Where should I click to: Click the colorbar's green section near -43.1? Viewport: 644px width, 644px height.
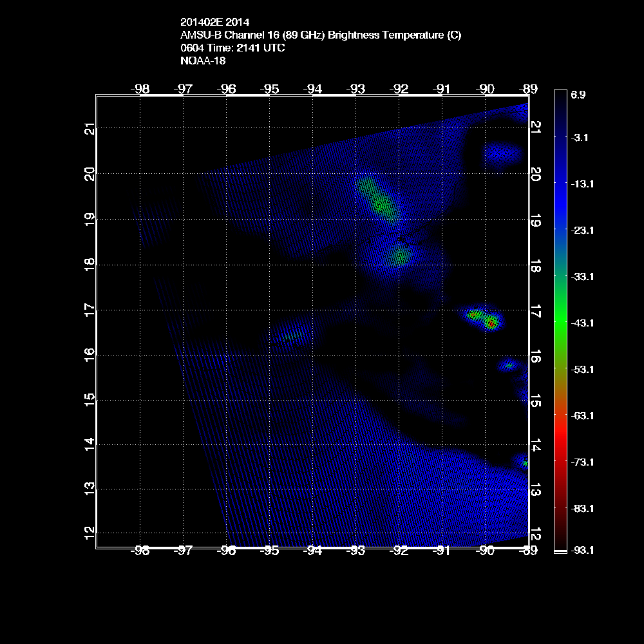click(x=560, y=323)
